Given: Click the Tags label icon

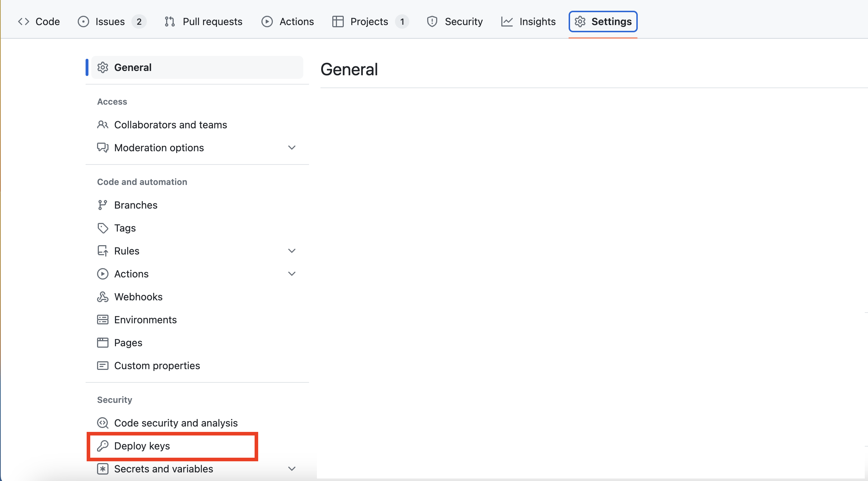Looking at the screenshot, I should [103, 228].
